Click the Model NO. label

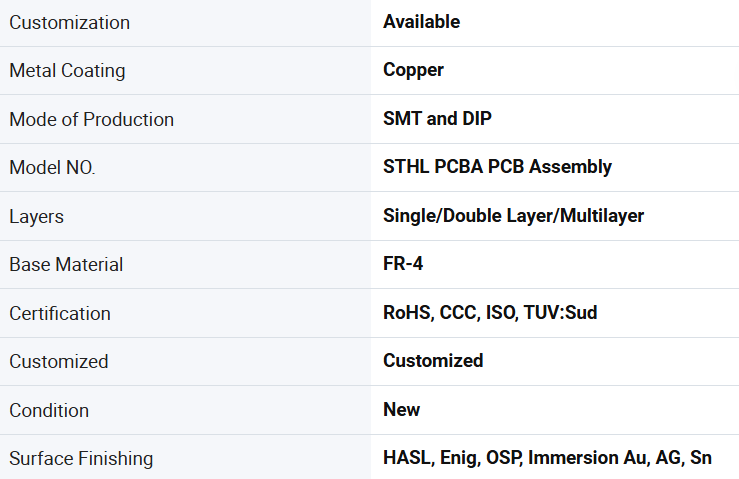point(52,167)
